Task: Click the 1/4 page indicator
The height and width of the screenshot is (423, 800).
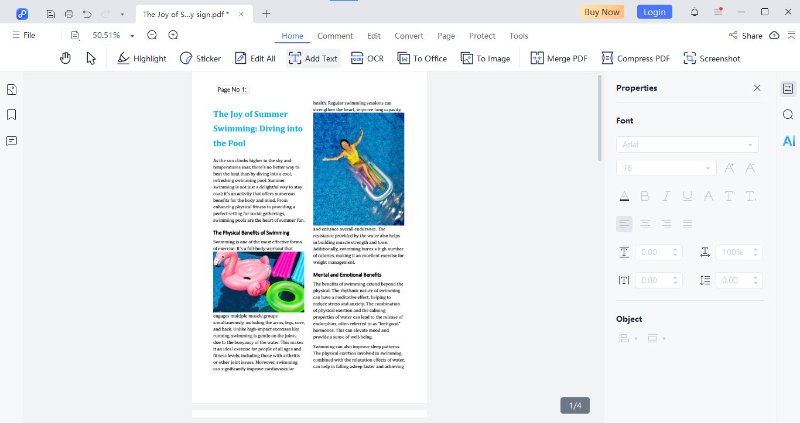Action: [x=575, y=405]
